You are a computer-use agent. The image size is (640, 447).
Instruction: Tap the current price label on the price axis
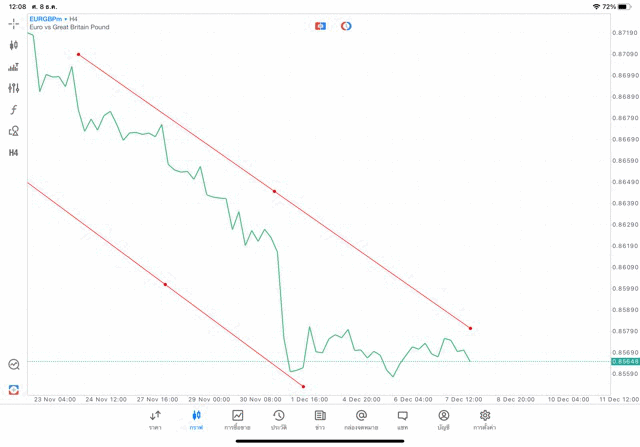tap(624, 362)
